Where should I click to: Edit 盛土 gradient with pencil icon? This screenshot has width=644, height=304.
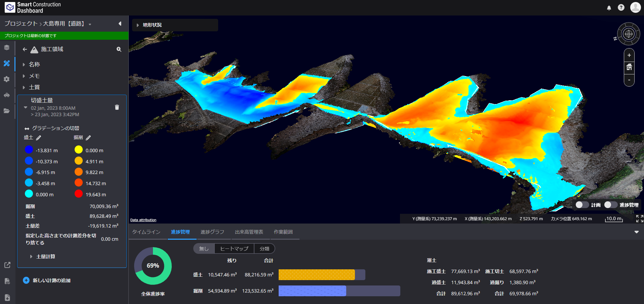(x=39, y=138)
